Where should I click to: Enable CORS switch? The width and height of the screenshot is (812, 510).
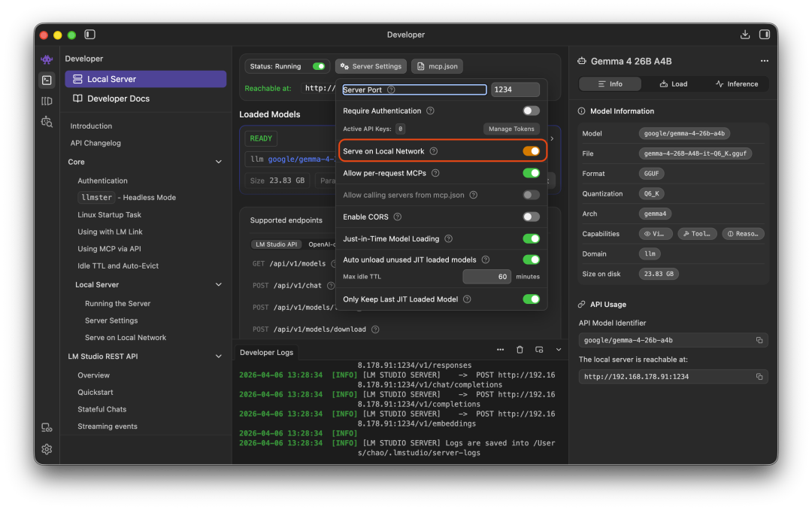(531, 217)
